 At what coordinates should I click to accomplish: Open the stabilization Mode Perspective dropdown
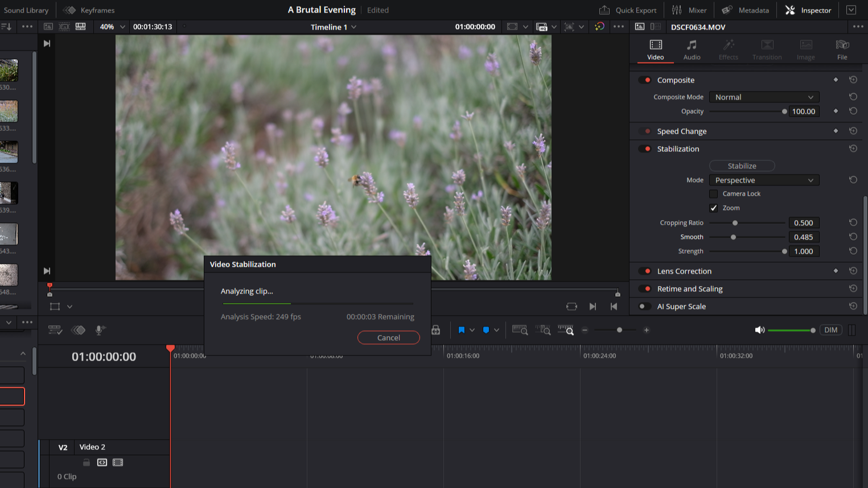[x=764, y=180]
